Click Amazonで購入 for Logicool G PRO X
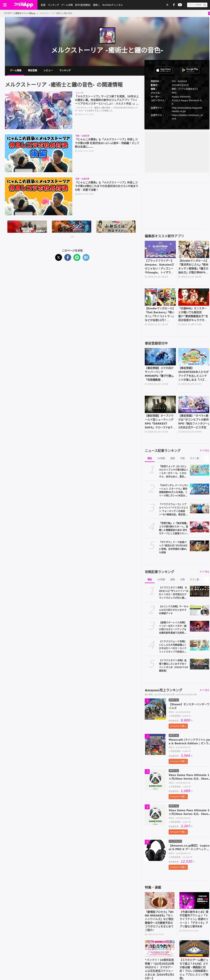The height and width of the screenshot is (980, 210). [x=178, y=867]
